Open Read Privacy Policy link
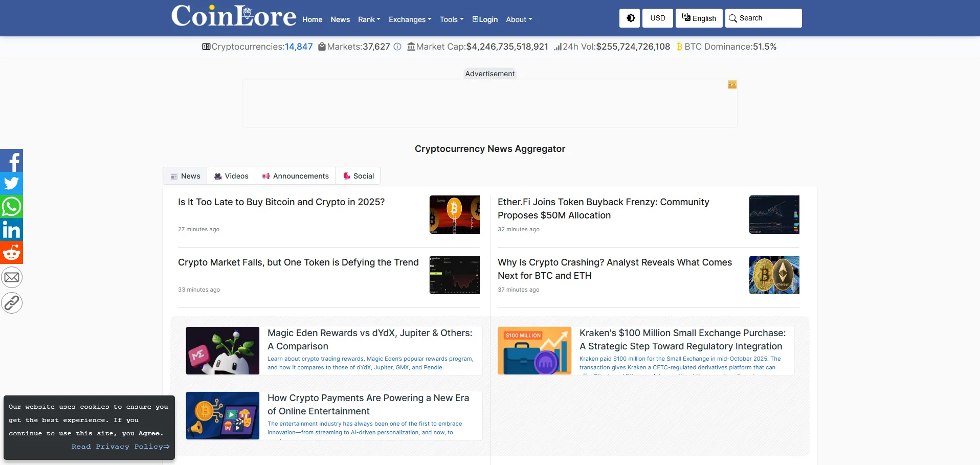This screenshot has width=980, height=465. pos(120,447)
